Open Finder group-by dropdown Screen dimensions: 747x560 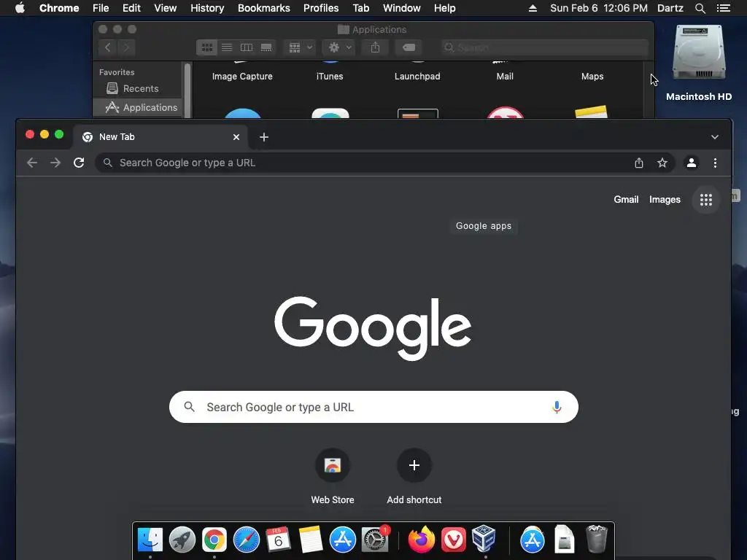pyautogui.click(x=300, y=47)
